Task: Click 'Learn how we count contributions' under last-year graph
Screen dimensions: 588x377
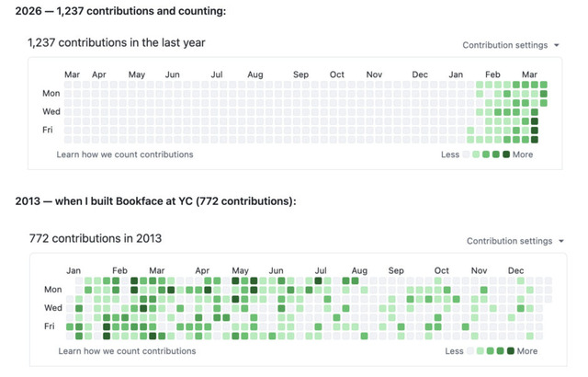Action: [x=125, y=154]
